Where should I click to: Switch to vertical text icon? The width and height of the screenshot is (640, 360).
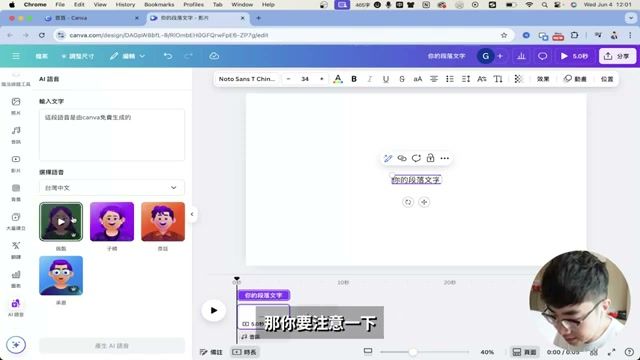click(x=498, y=79)
